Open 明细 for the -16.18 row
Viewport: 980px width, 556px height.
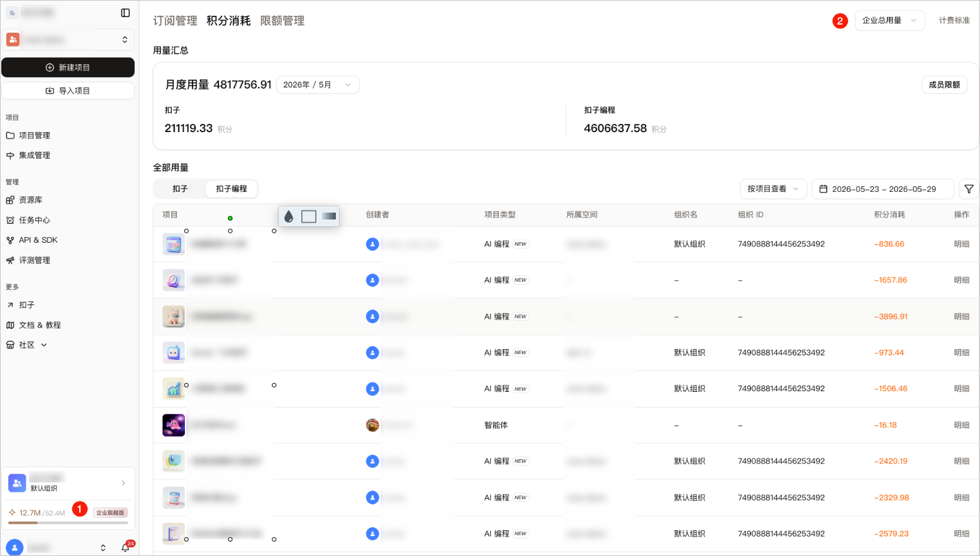[x=961, y=425]
